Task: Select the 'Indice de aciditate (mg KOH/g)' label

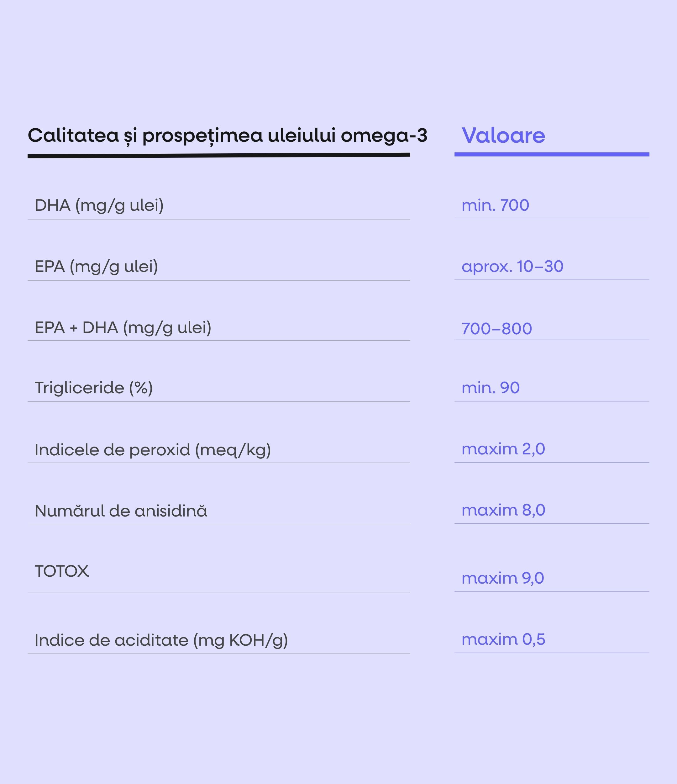Action: tap(161, 640)
